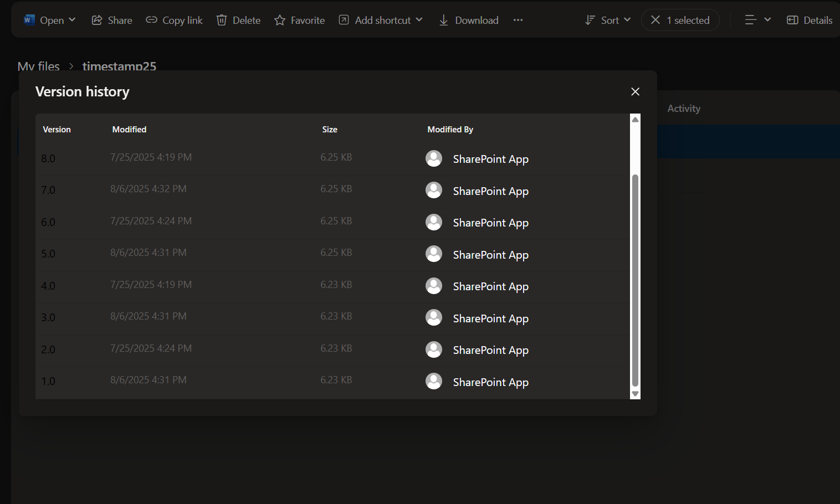
Task: Click SharePoint App avatar for version 4.0
Action: 434,286
